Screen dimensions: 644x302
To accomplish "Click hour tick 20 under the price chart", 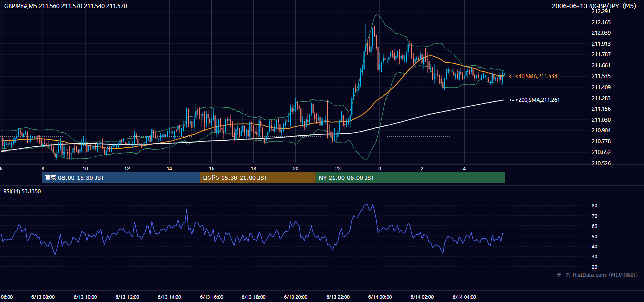I will click(x=296, y=169).
